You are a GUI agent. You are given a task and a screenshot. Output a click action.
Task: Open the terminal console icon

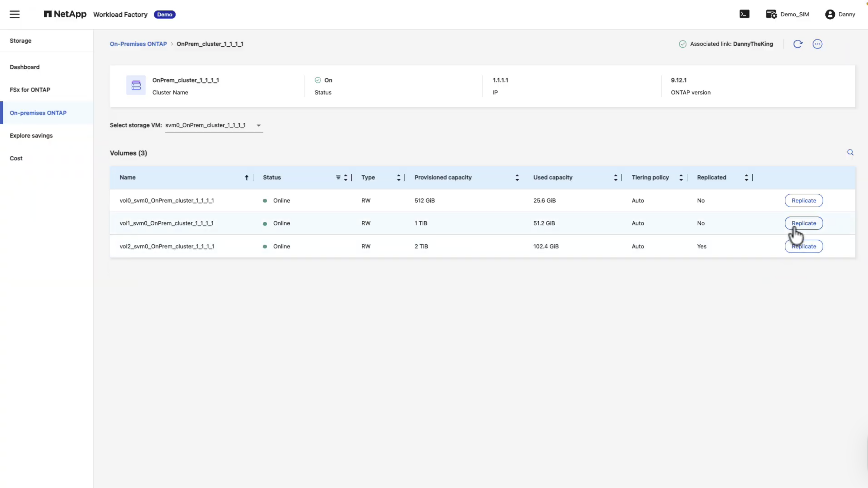click(x=744, y=14)
